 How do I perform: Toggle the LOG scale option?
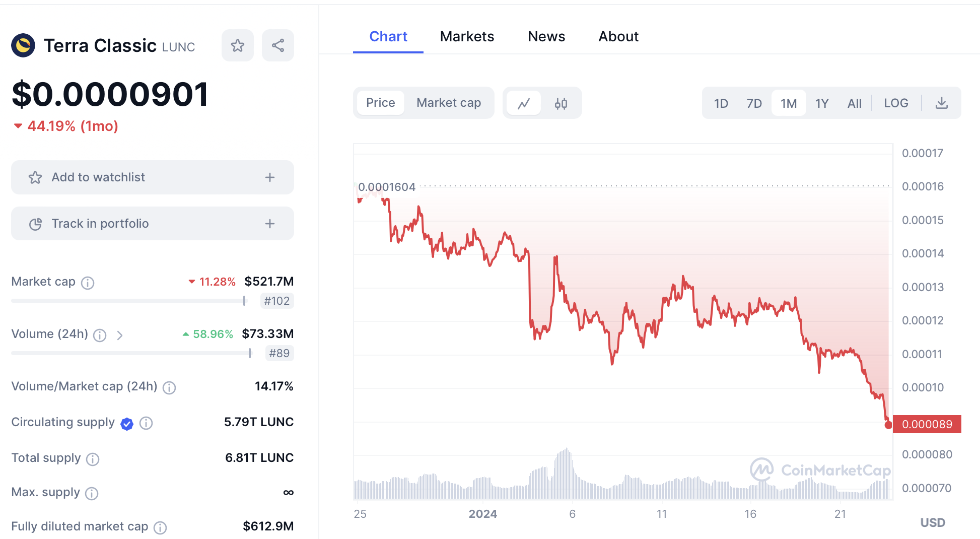point(896,103)
